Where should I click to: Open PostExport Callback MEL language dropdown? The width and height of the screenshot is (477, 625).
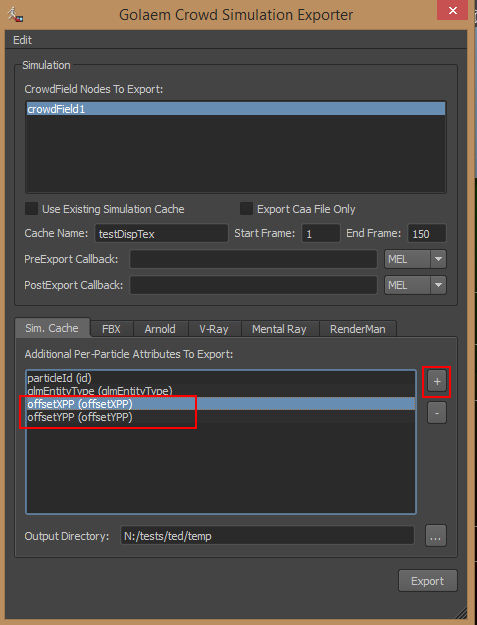coord(415,285)
